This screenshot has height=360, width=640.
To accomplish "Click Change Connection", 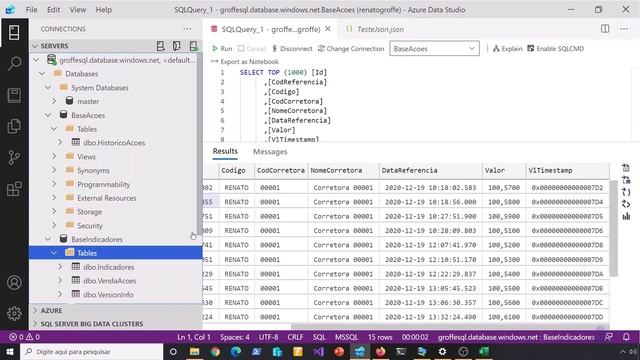I will [x=351, y=49].
